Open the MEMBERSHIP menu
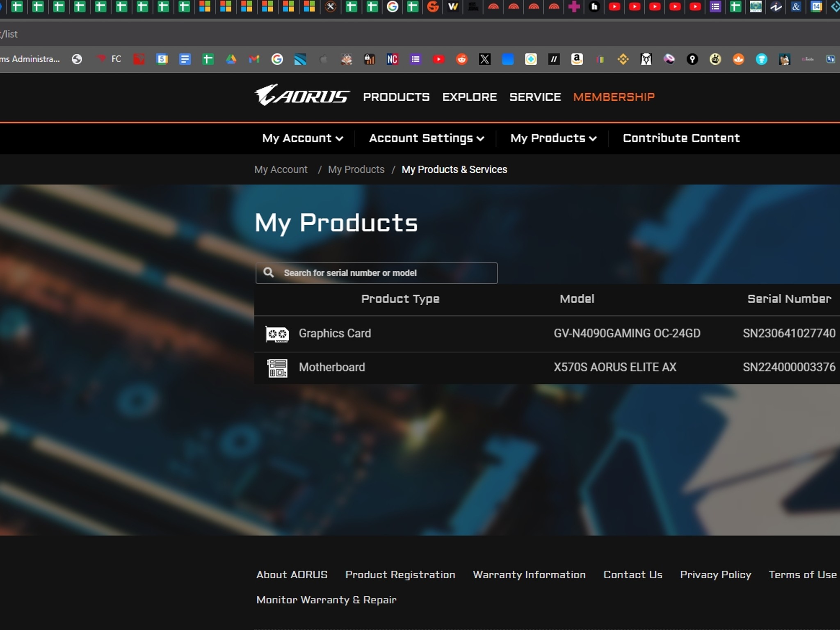 click(x=614, y=97)
